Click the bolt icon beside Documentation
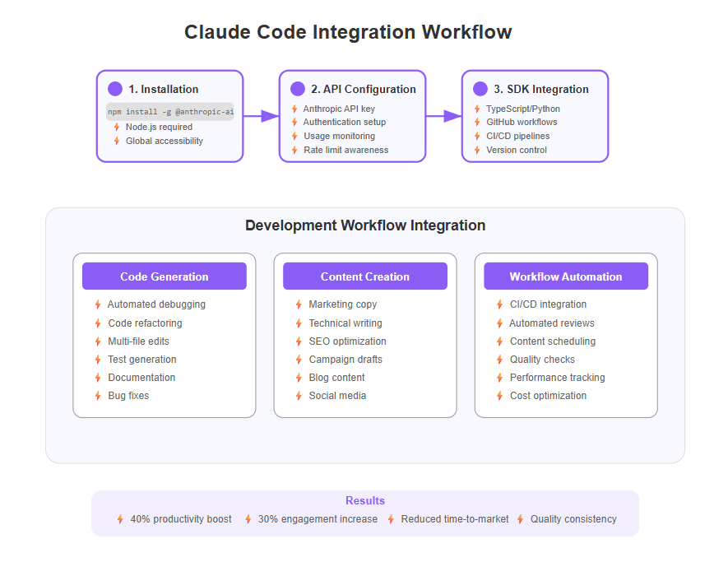This screenshot has height=576, width=728. tap(98, 378)
